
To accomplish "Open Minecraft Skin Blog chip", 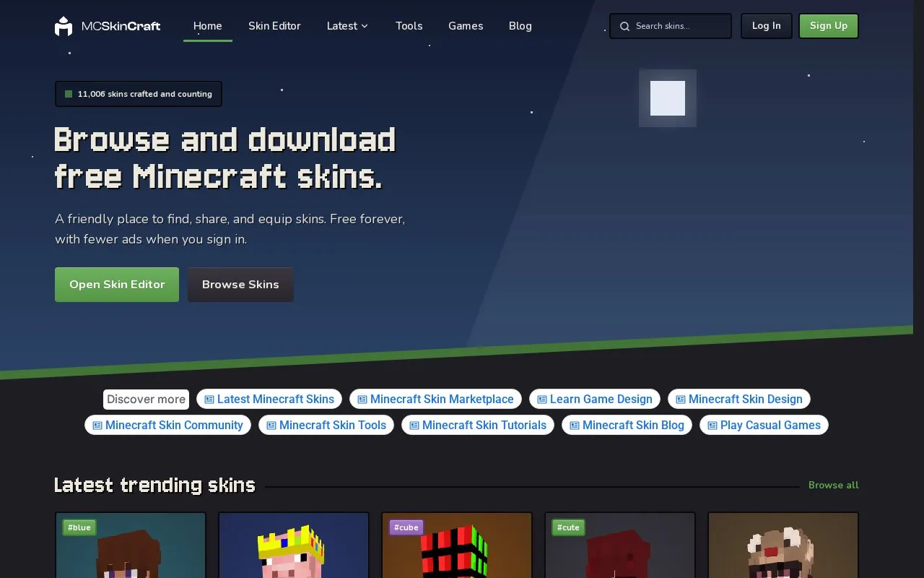I will tap(627, 425).
